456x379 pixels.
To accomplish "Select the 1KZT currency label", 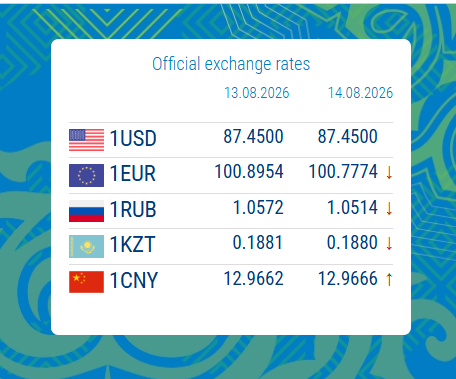I will (132, 244).
